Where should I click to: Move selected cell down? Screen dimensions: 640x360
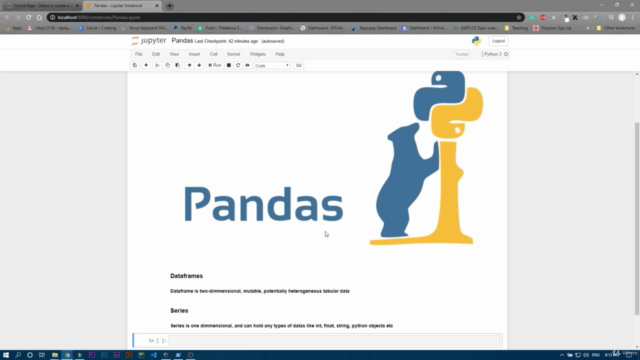click(x=199, y=65)
